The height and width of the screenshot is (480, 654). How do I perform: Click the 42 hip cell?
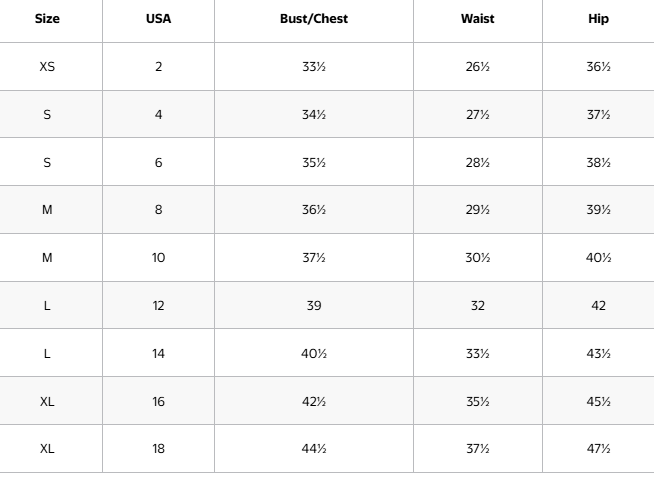point(598,306)
